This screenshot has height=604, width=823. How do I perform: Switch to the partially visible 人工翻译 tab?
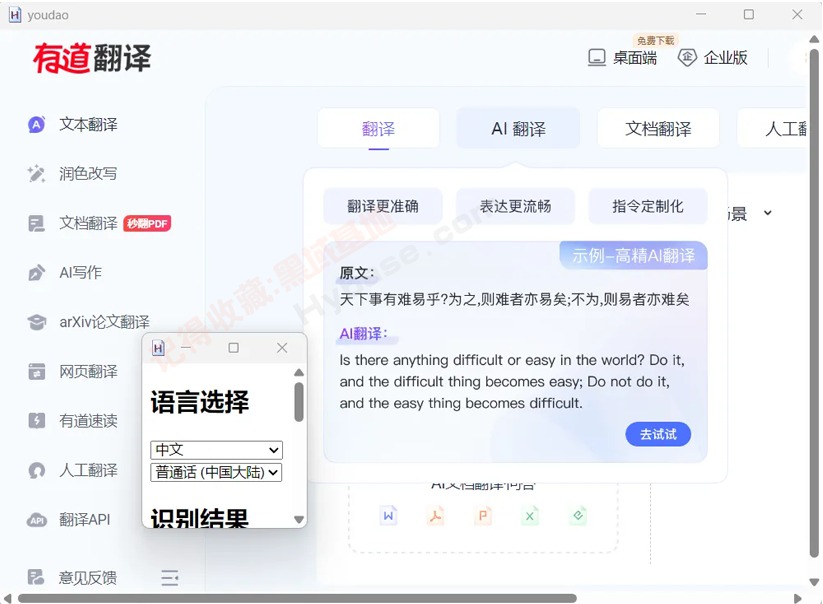773,129
